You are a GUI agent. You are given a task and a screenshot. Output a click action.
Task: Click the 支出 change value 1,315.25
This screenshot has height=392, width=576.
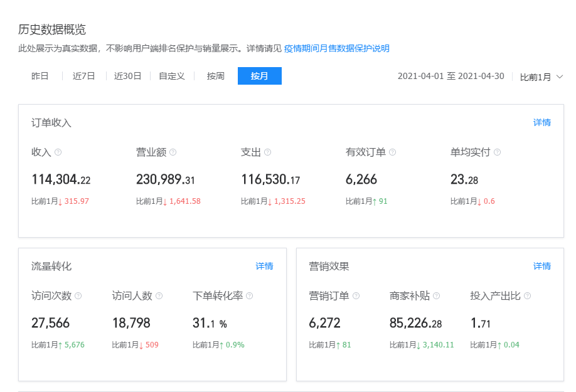pos(289,201)
